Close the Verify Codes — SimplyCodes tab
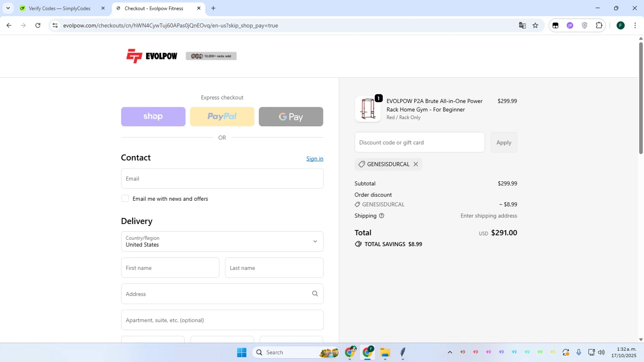644x362 pixels. pyautogui.click(x=103, y=8)
